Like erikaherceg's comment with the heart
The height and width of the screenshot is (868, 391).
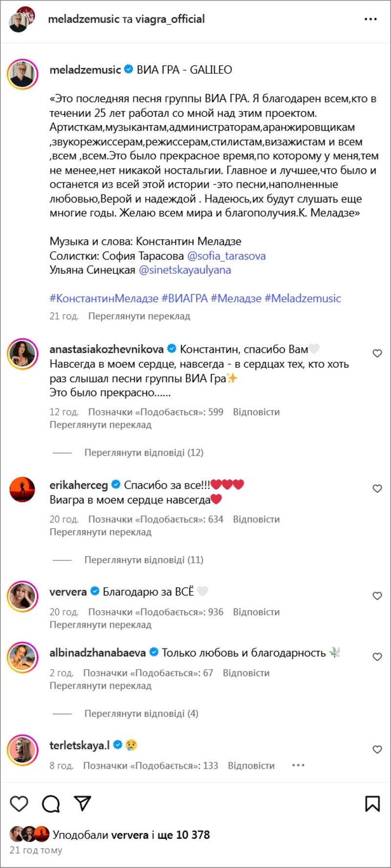click(377, 488)
